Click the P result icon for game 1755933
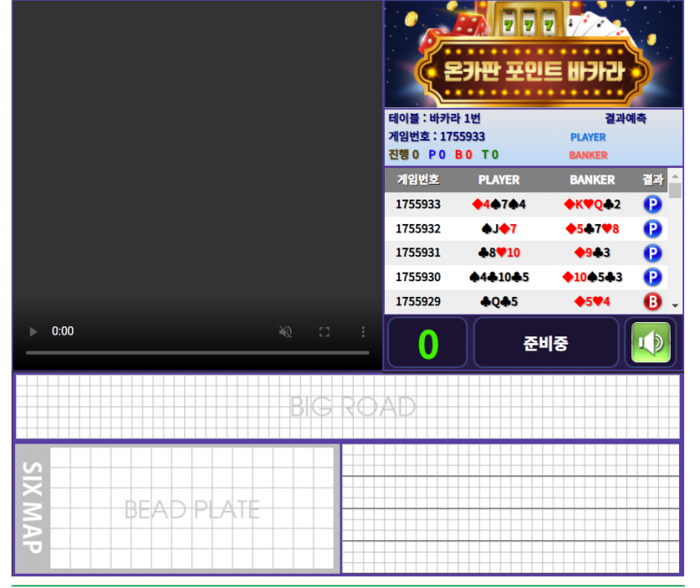700x588 pixels. coord(652,204)
